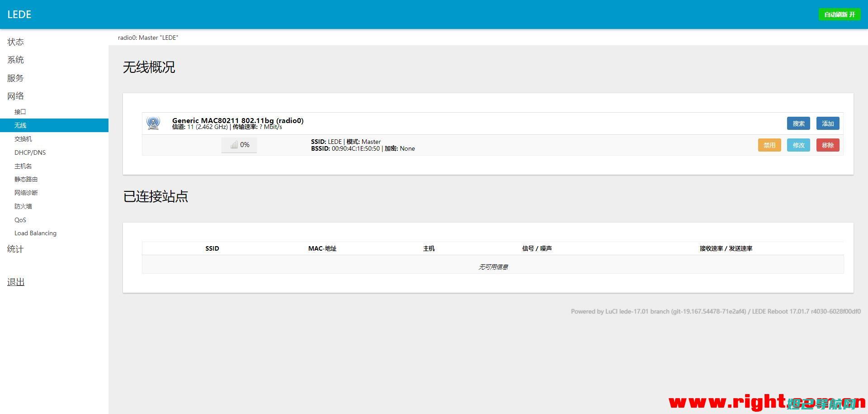Click the signal strength 0% indicator
The image size is (868, 414).
[x=239, y=145]
